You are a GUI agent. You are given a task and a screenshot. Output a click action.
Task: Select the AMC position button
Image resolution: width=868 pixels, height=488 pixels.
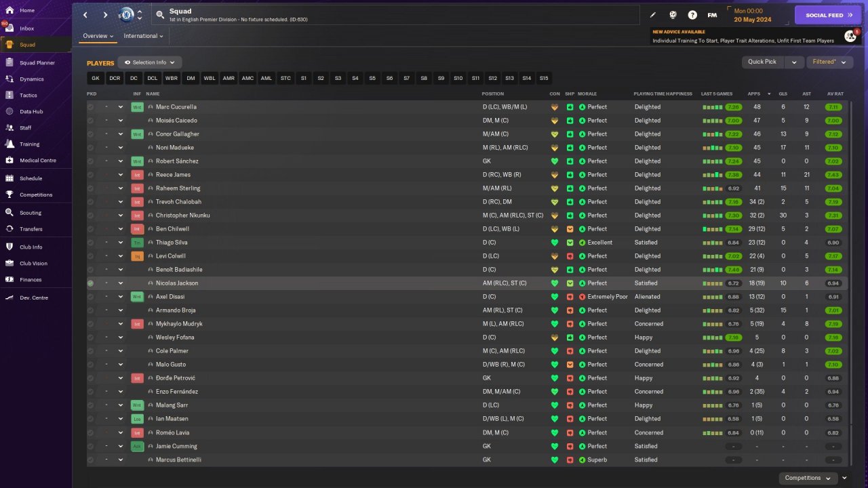[x=248, y=79]
